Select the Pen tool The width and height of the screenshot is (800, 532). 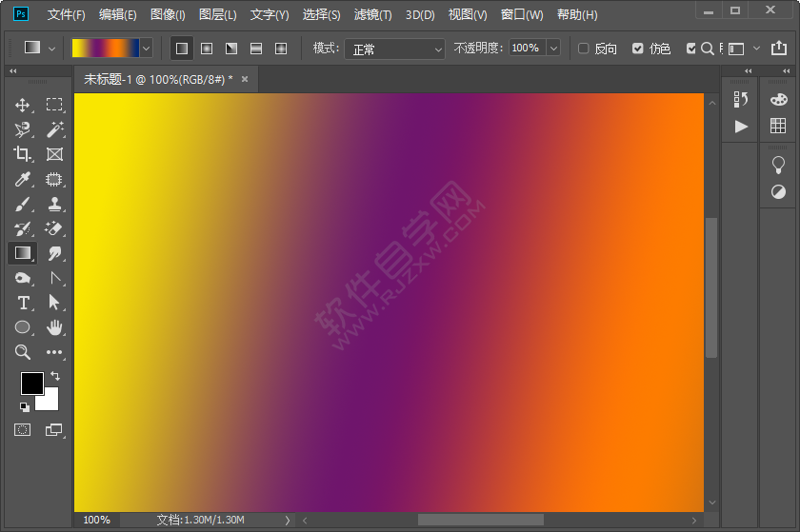(x=55, y=278)
